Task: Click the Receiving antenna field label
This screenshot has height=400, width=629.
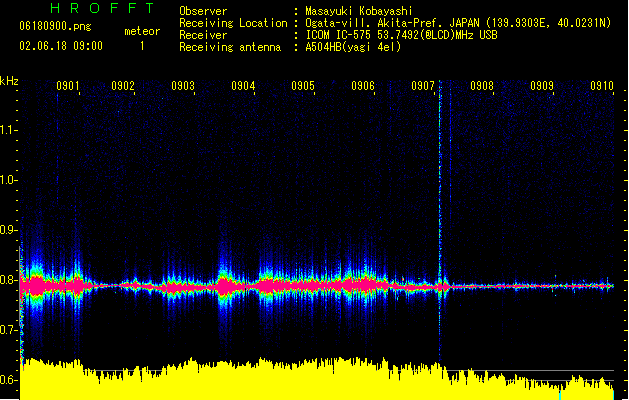Action: [x=230, y=47]
